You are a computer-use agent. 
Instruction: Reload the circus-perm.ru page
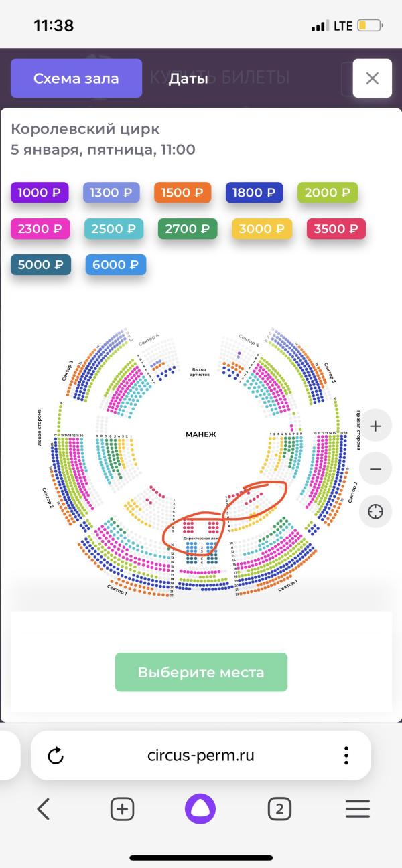point(56,756)
